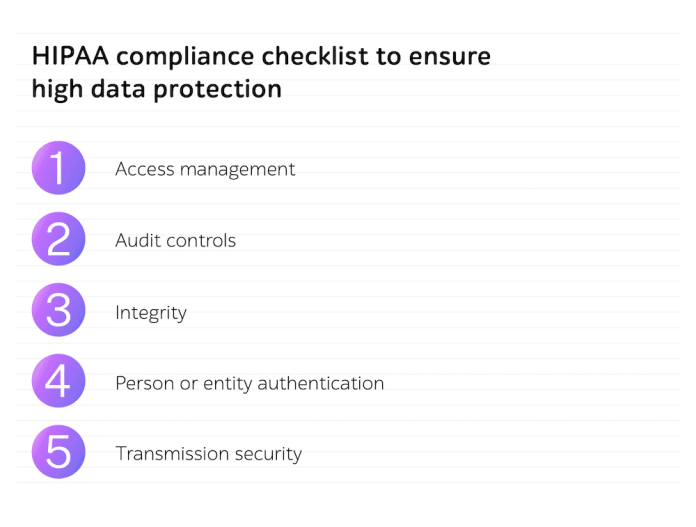This screenshot has width=696, height=527.
Task: Select the Integrity list item text
Action: pyautogui.click(x=151, y=313)
